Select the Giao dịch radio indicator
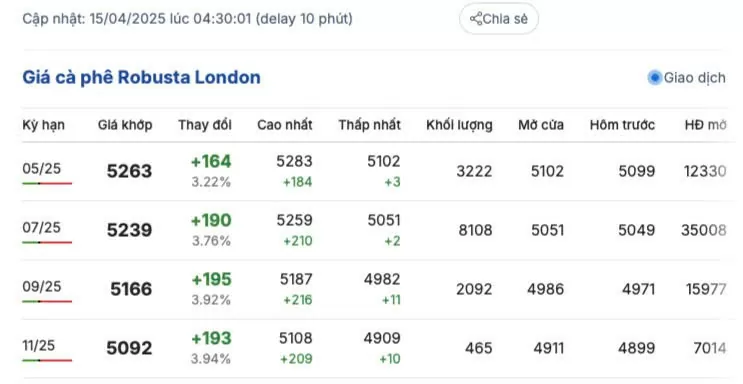The image size is (743, 384). point(654,77)
